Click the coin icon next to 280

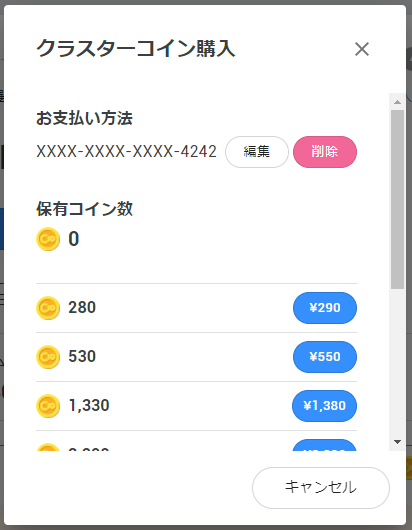[x=48, y=308]
